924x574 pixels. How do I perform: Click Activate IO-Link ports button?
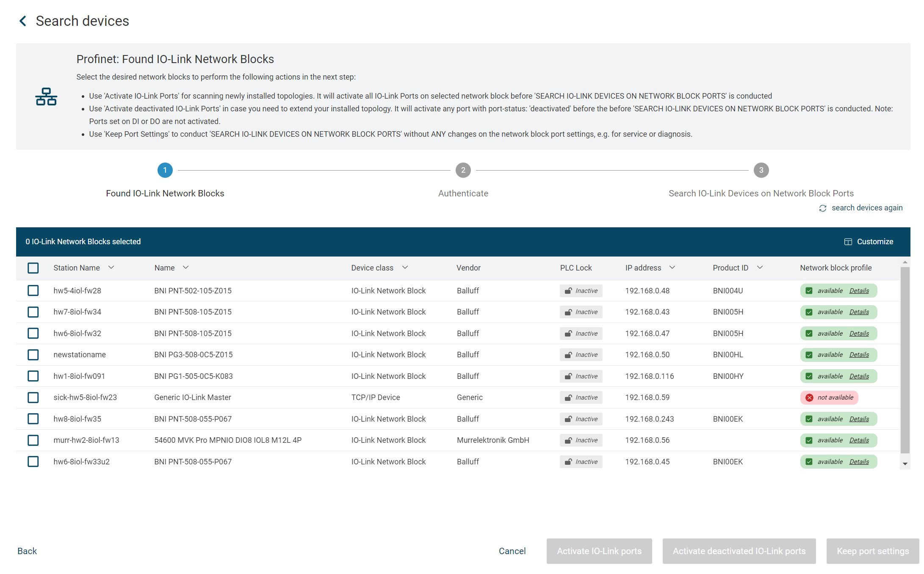pyautogui.click(x=599, y=551)
